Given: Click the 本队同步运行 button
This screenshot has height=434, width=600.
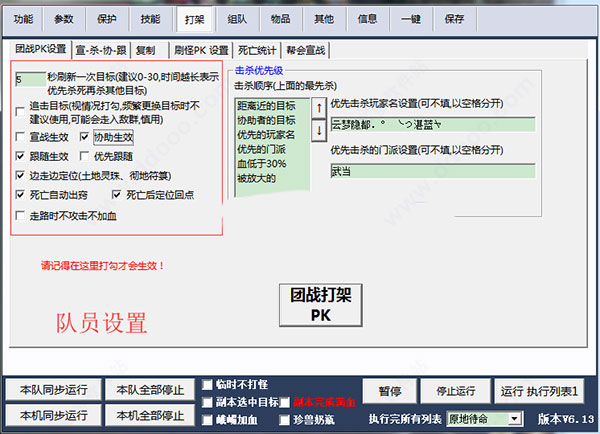Looking at the screenshot, I should (x=54, y=390).
